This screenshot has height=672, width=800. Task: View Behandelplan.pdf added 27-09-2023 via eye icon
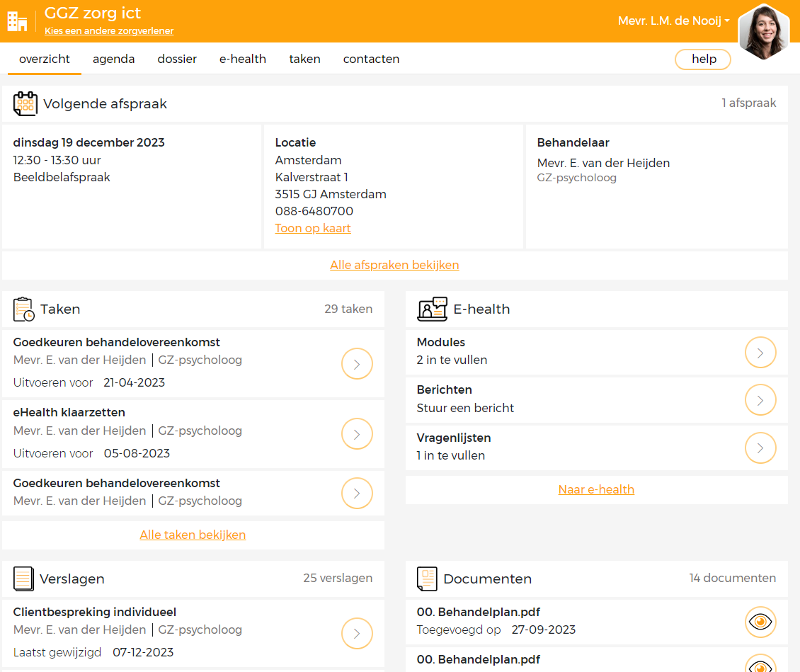[760, 622]
